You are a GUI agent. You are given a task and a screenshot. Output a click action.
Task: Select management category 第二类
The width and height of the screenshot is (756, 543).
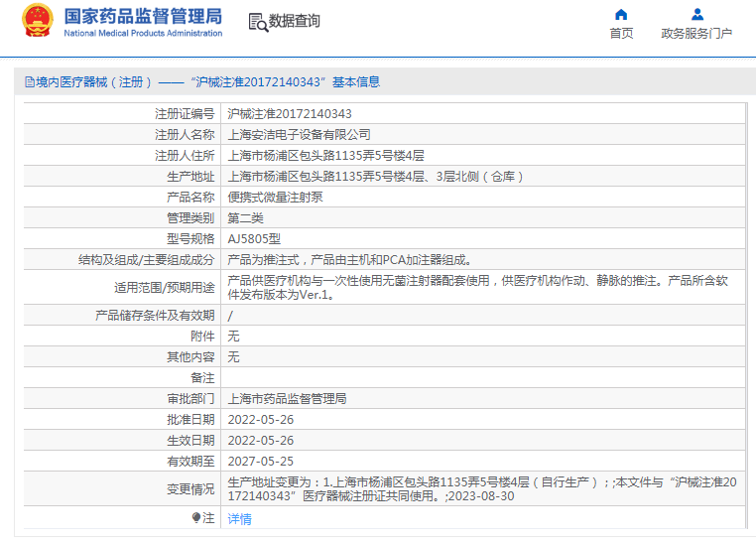point(245,218)
